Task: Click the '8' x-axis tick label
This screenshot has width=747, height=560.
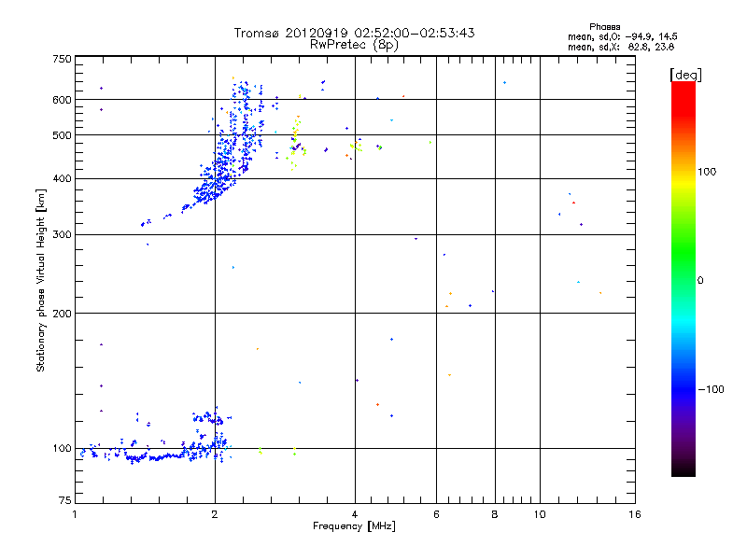Action: (495, 514)
